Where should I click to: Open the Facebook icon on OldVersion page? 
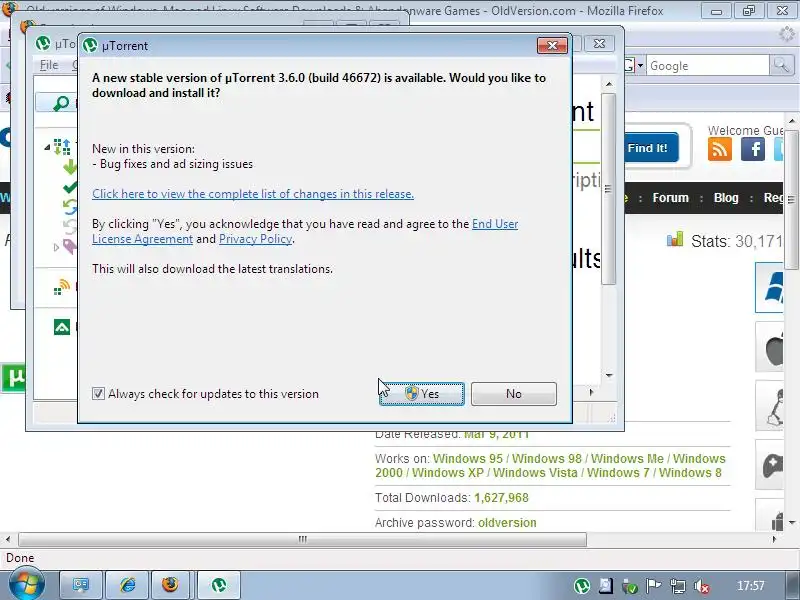pos(753,150)
